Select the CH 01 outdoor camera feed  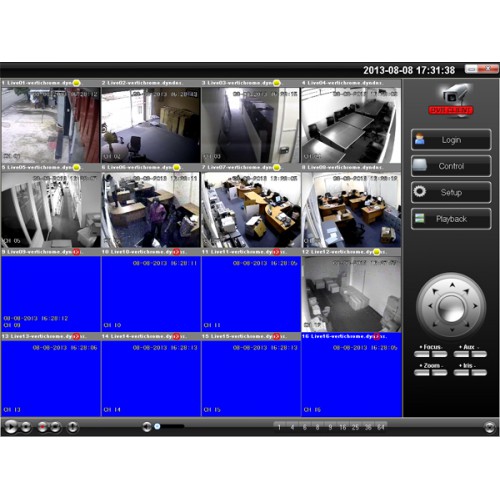click(51, 125)
